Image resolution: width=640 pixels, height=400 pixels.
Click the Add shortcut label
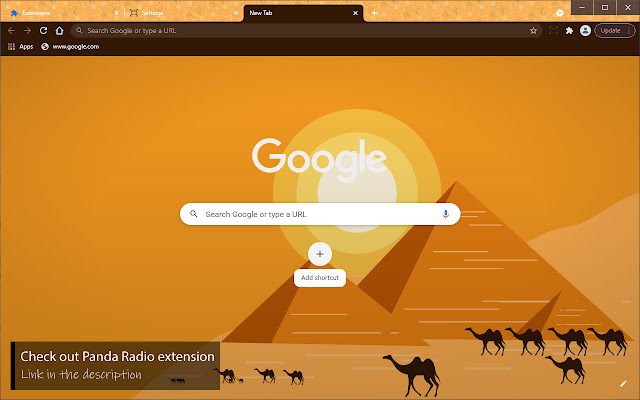[320, 278]
